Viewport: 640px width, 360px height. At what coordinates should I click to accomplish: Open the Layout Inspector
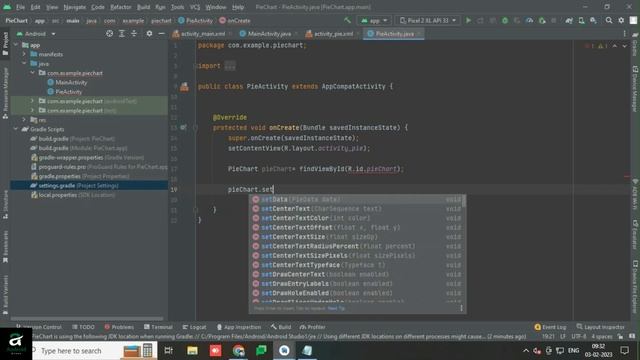pos(600,327)
